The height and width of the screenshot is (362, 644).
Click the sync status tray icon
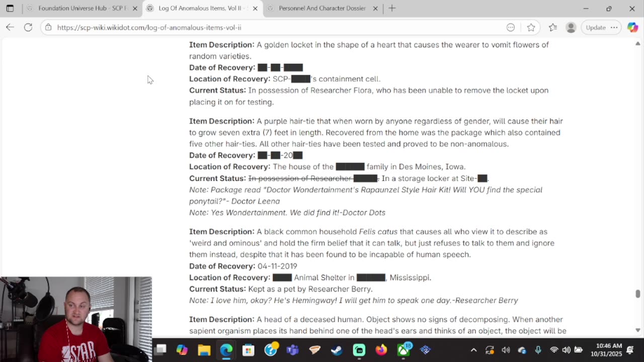[490, 350]
